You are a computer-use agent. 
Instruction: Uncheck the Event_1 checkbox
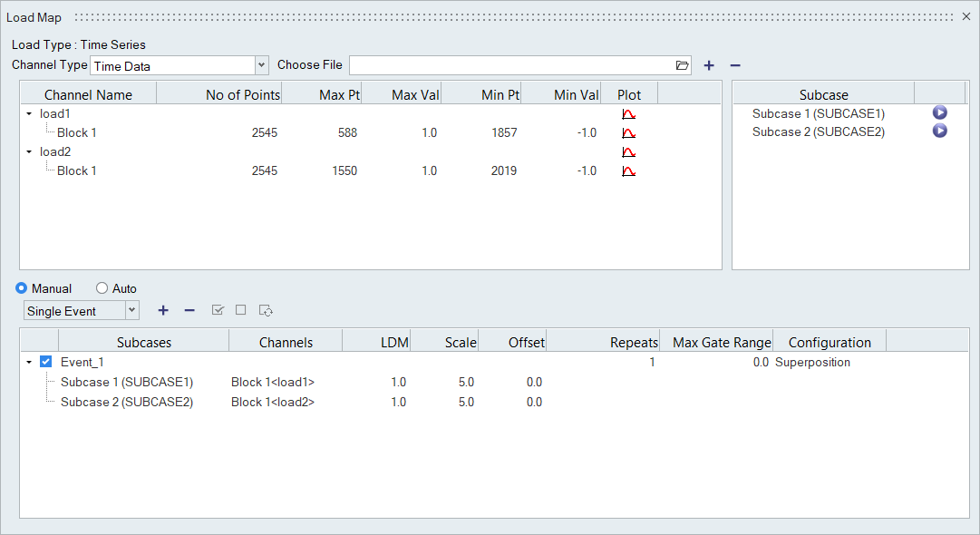[x=46, y=362]
